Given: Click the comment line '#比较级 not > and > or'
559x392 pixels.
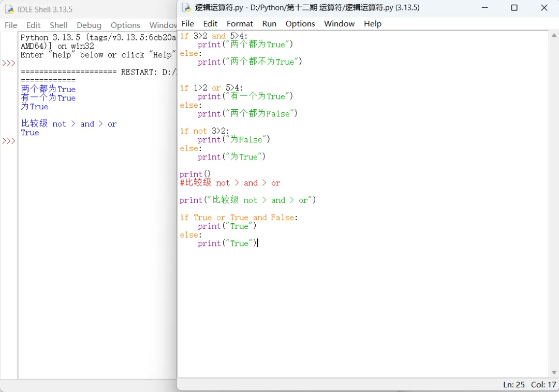Looking at the screenshot, I should (230, 183).
